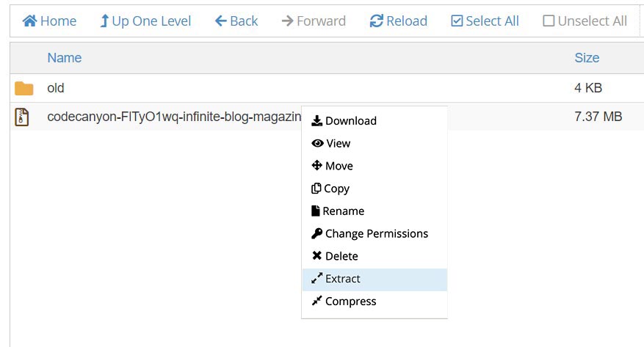The image size is (644, 347).
Task: Click the old folder icon
Action: pyautogui.click(x=24, y=89)
